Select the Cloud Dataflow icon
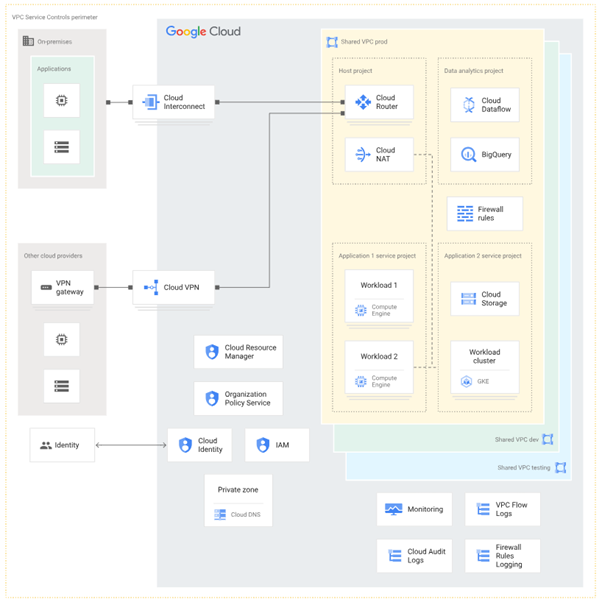Screen dimensions: 602x605 tap(468, 105)
